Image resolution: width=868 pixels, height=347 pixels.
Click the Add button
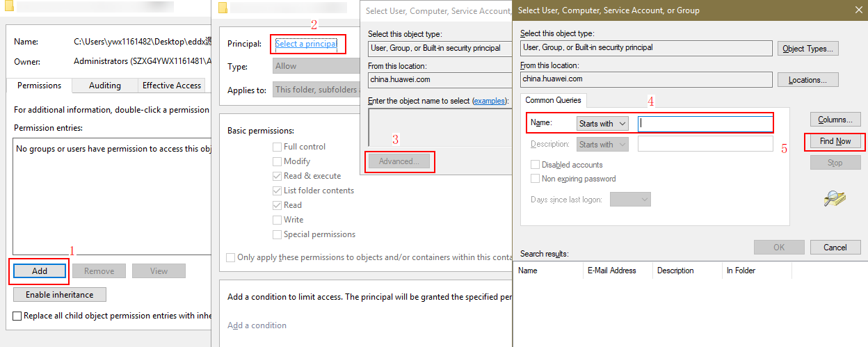(40, 271)
